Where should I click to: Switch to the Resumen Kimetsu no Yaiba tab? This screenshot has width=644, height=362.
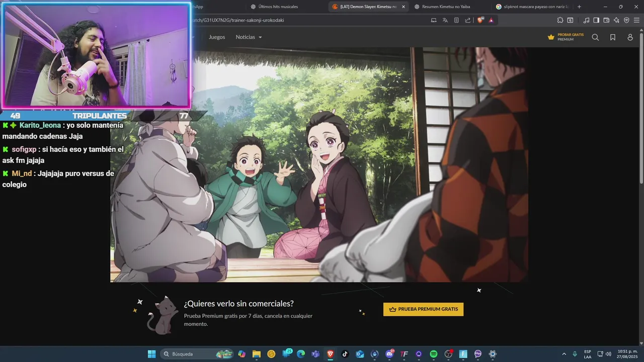445,7
